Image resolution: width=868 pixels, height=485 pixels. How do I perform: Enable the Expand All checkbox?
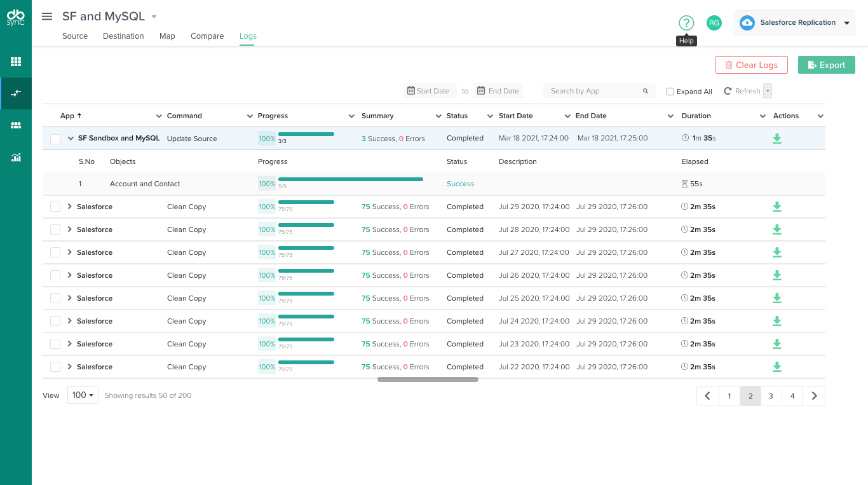click(x=670, y=92)
